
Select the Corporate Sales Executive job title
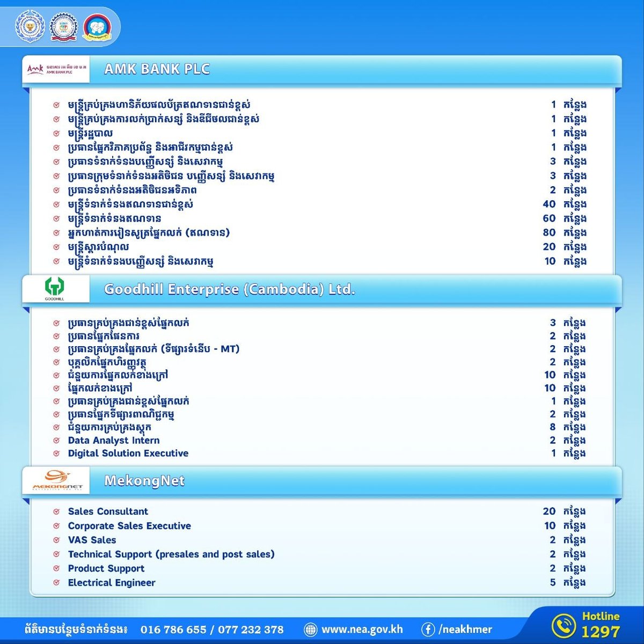(x=129, y=526)
